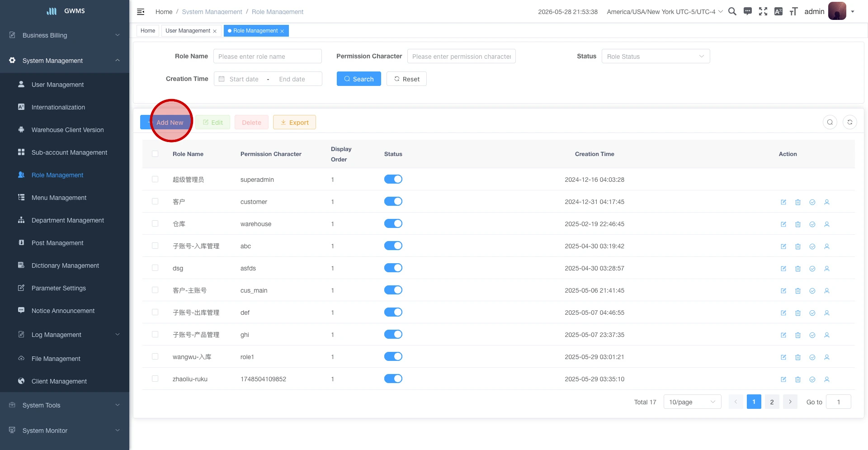Open User Management in the sidebar
The height and width of the screenshot is (450, 868).
65,85
